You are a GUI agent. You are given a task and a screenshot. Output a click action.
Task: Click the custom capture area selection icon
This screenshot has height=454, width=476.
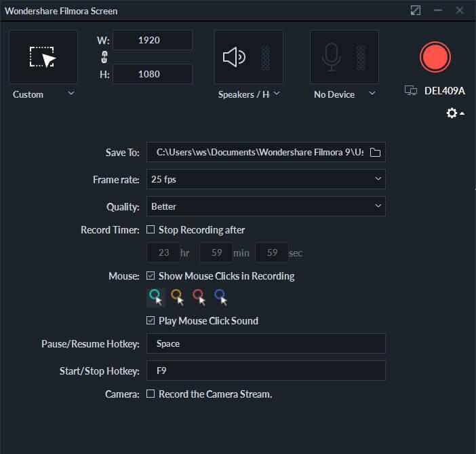43,57
